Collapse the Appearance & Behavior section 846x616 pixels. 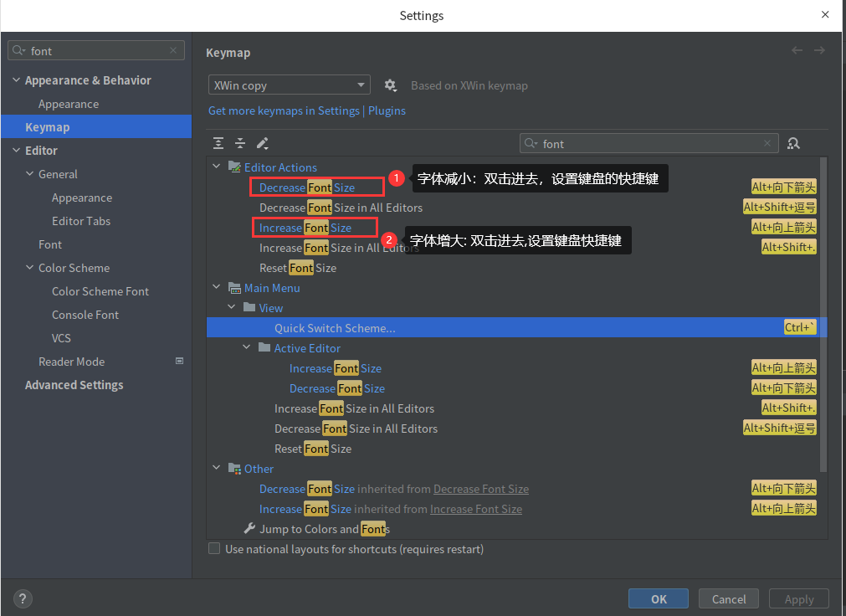coord(16,80)
